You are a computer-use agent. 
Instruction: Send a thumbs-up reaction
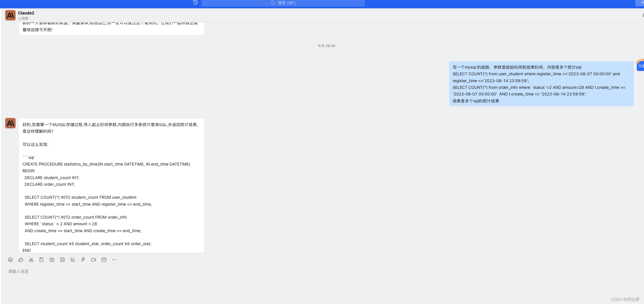pos(21,260)
